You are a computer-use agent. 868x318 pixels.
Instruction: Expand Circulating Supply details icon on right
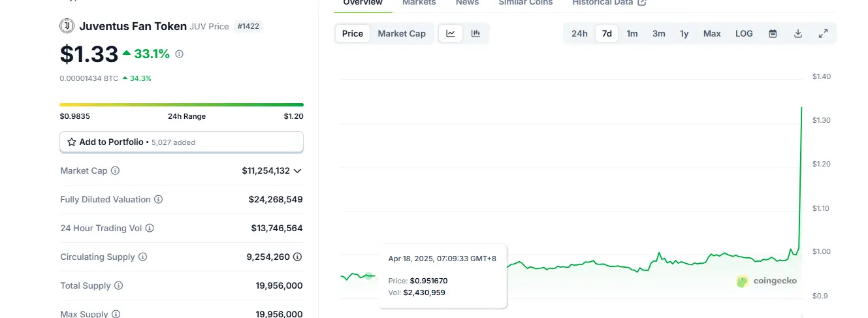click(298, 257)
